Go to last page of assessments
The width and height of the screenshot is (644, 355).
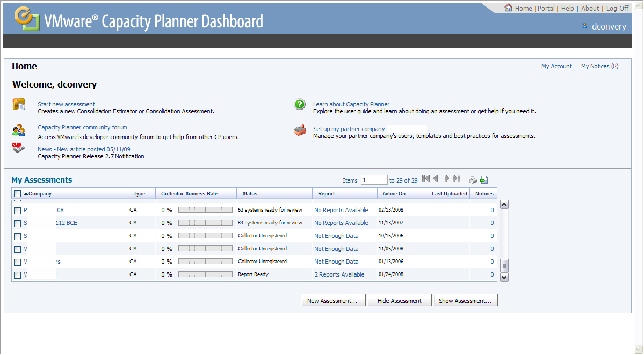point(457,178)
